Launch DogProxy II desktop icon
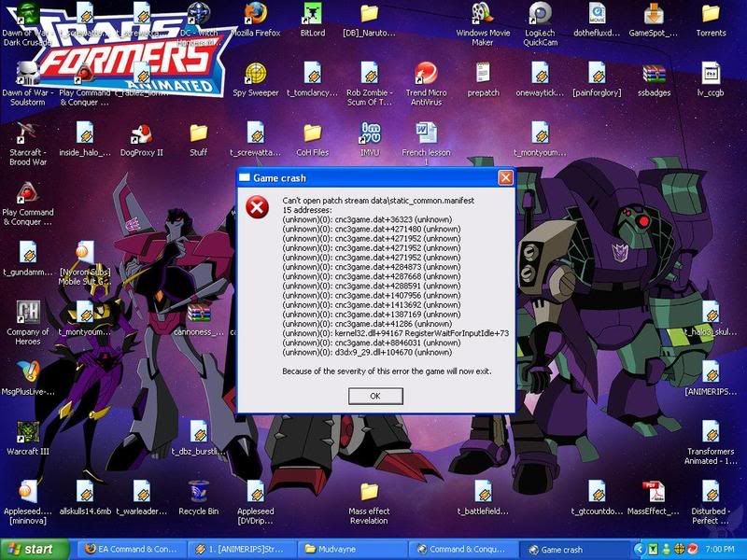The height and width of the screenshot is (560, 747). (142, 133)
